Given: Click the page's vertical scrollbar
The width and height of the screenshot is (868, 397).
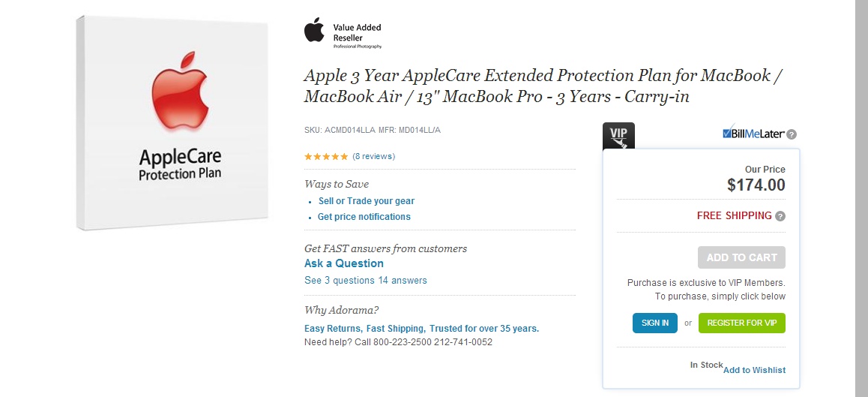Looking at the screenshot, I should tap(861, 198).
